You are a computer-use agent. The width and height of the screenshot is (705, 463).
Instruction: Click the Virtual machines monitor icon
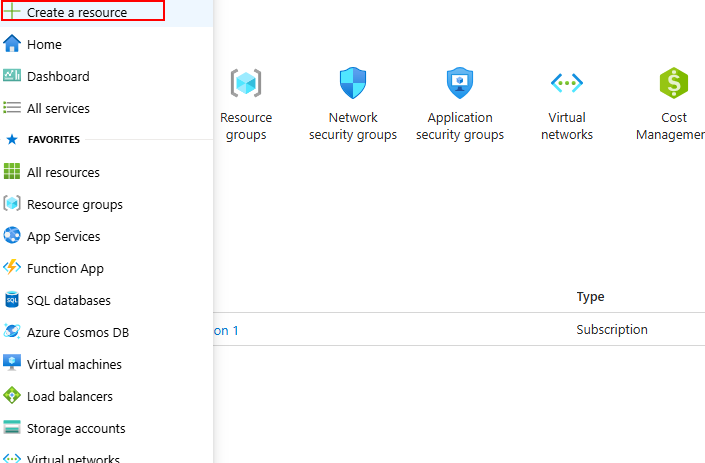(12, 363)
